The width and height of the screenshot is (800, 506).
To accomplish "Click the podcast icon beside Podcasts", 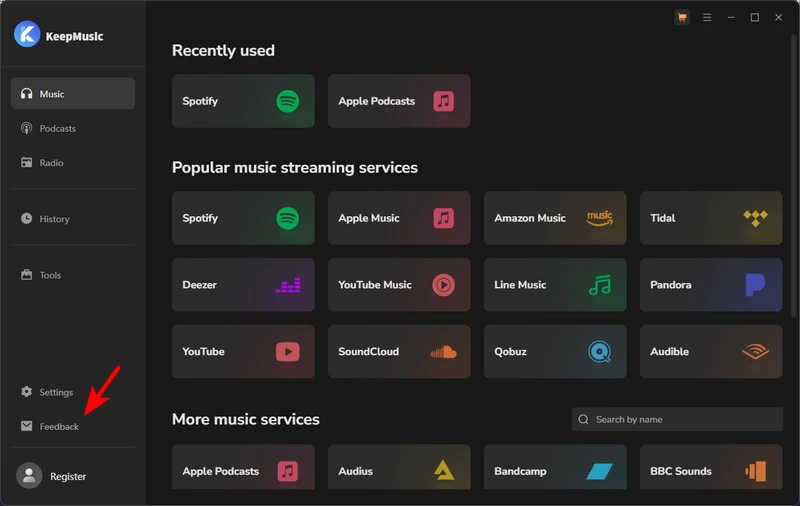I will pyautogui.click(x=27, y=128).
